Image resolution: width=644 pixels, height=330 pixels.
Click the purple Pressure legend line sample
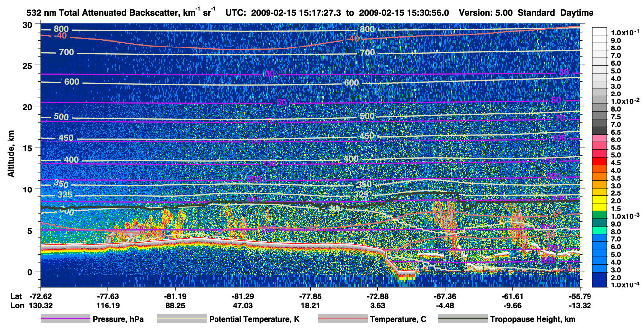[x=65, y=319]
